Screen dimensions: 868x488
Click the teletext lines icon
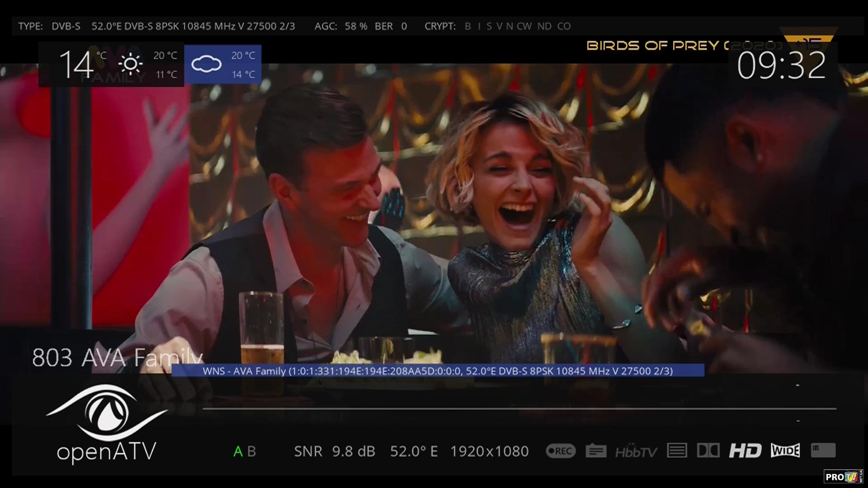tap(677, 450)
